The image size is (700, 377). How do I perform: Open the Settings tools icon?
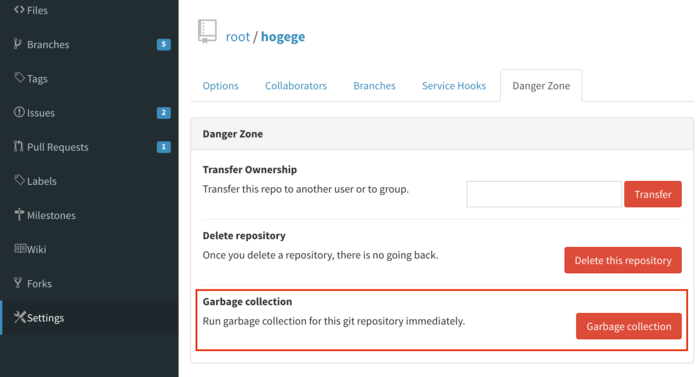click(20, 317)
